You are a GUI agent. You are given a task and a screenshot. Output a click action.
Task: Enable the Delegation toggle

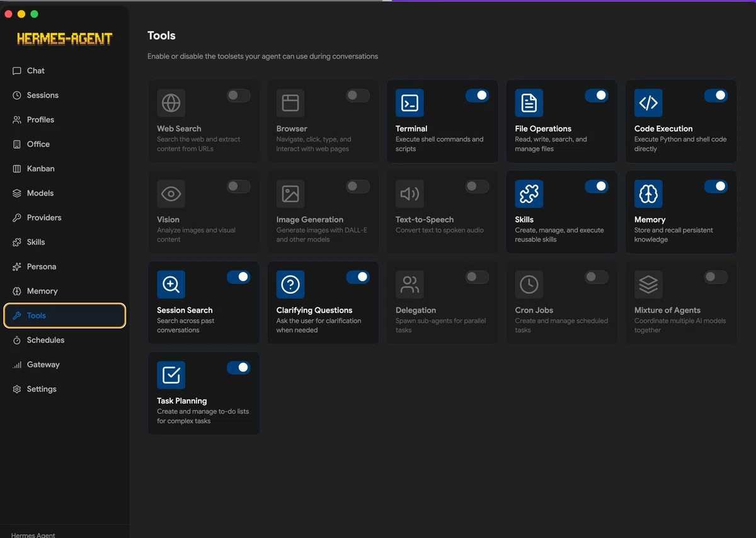click(477, 277)
